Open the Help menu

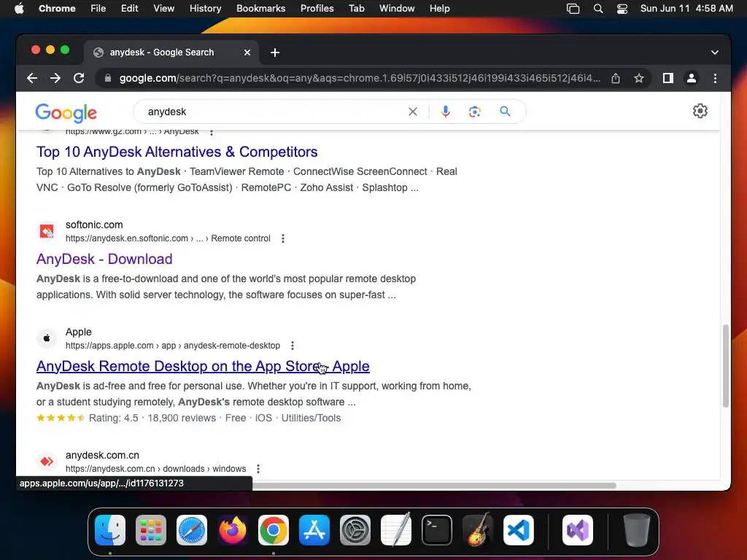click(x=439, y=9)
